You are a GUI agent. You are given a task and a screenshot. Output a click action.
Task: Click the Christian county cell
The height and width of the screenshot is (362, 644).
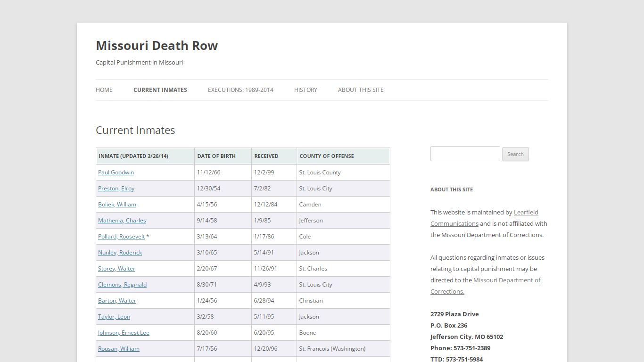343,301
